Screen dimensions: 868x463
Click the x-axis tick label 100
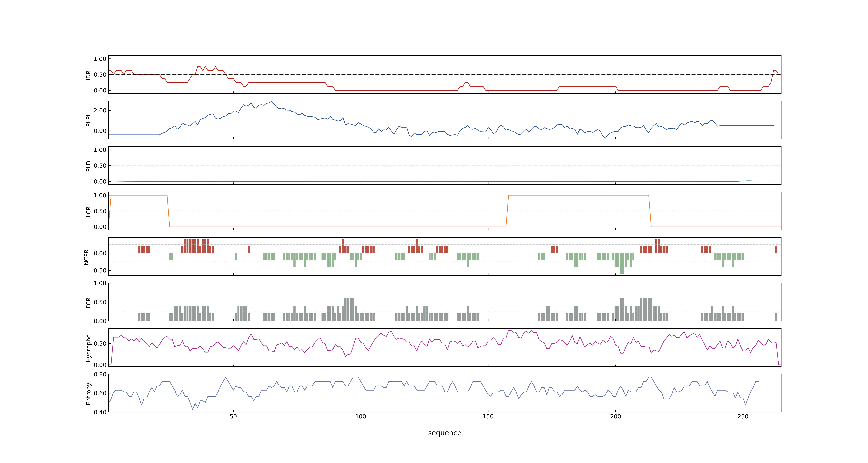pyautogui.click(x=361, y=416)
